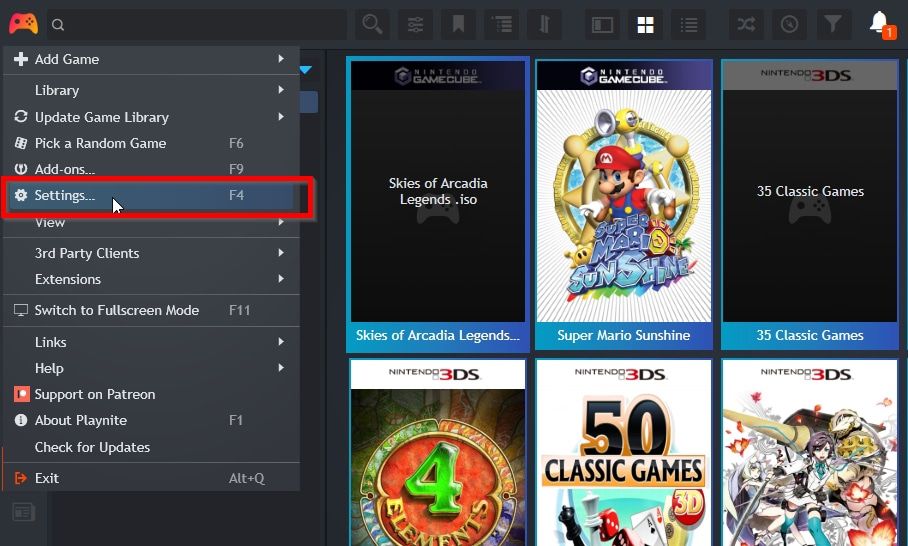Viewport: 908px width, 546px height.
Task: Switch to List view icon
Action: click(689, 24)
